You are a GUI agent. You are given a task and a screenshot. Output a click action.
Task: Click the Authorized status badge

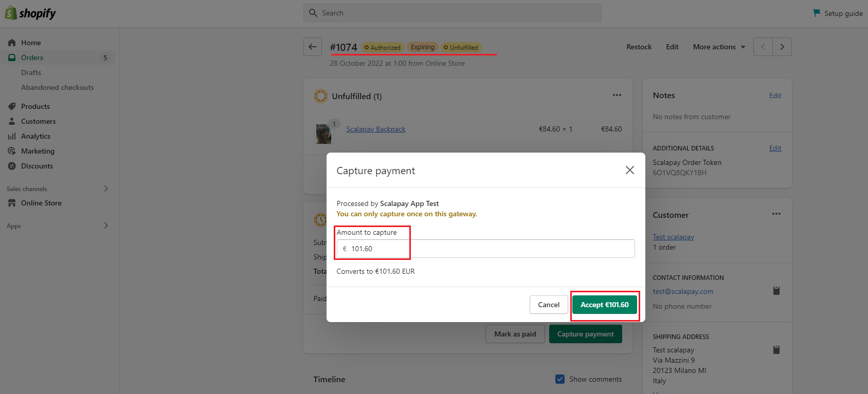(x=383, y=47)
